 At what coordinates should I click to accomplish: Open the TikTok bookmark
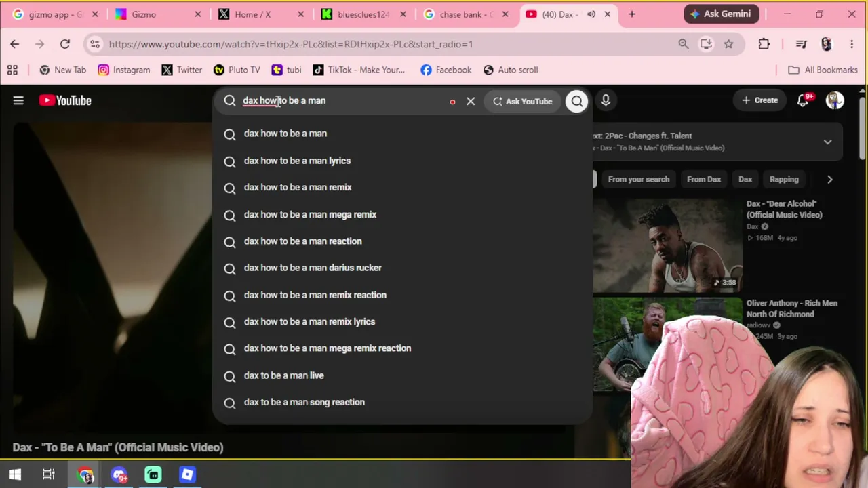pyautogui.click(x=359, y=70)
